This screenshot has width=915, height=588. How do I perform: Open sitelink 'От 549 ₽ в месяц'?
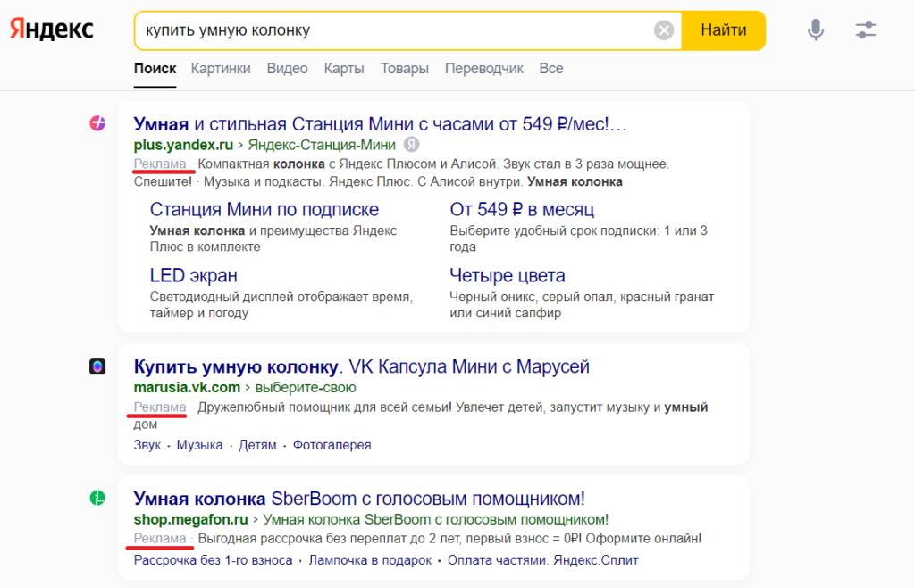(522, 209)
